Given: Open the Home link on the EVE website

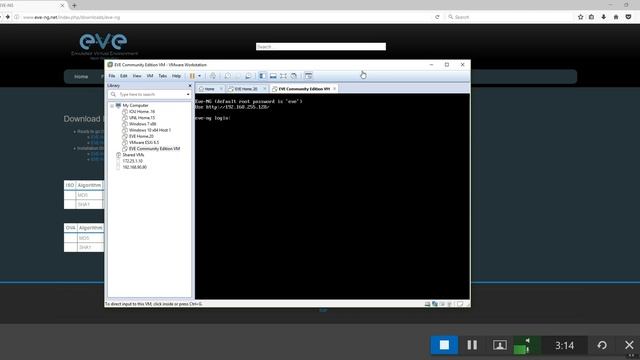Looking at the screenshot, I should [81, 76].
